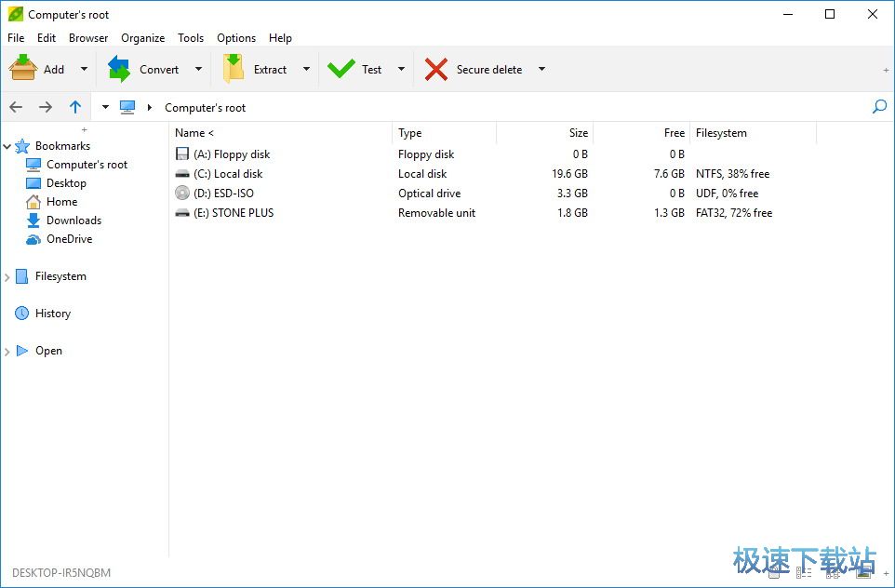Click the green Test checkmark icon

point(341,69)
